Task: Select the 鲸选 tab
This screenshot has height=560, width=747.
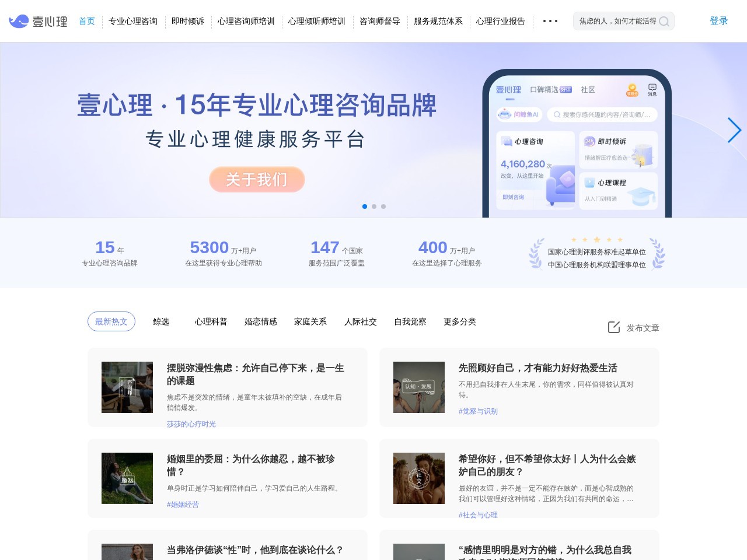Action: coord(161,321)
